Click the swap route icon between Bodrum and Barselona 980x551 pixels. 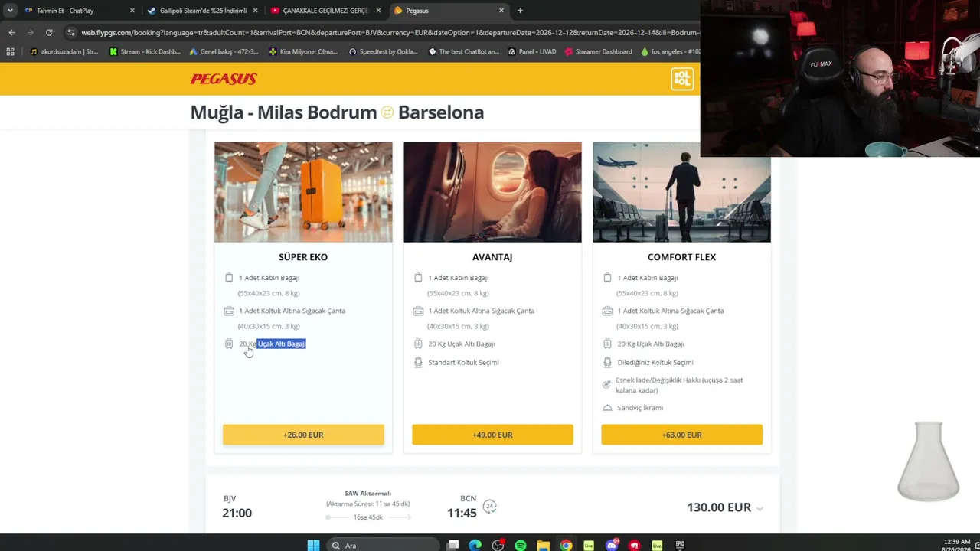point(387,112)
